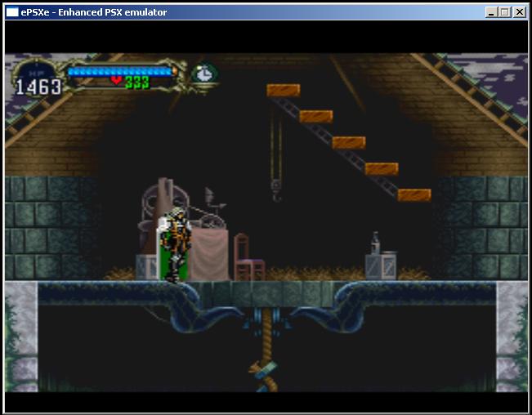The image size is (532, 415).
Task: Click the bottle on the crate
Action: pos(375,243)
